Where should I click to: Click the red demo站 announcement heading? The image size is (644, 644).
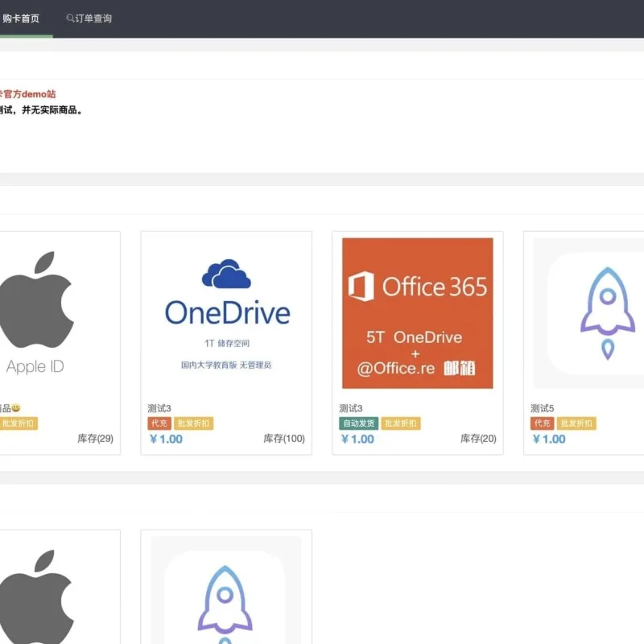click(x=28, y=94)
